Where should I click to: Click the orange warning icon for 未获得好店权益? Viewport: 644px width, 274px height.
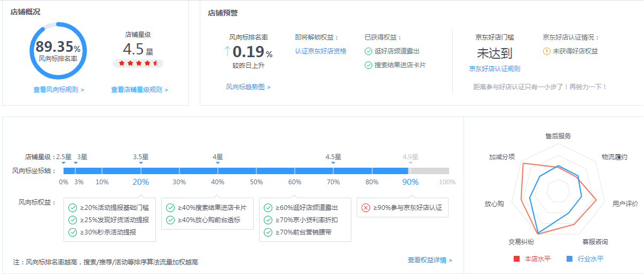(546, 51)
